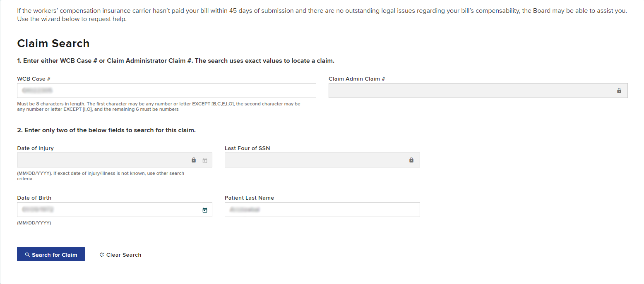The image size is (644, 284).
Task: Click the Date of Birth label
Action: (x=34, y=198)
